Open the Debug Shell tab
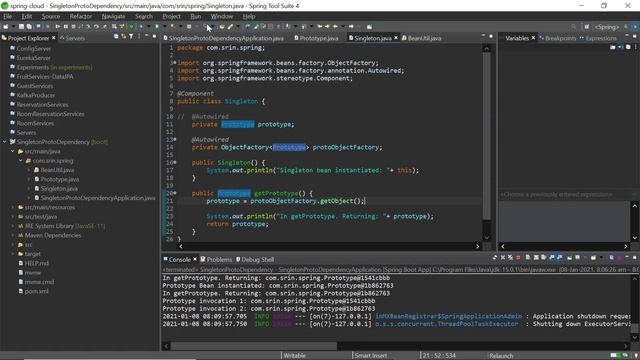 tap(255, 259)
